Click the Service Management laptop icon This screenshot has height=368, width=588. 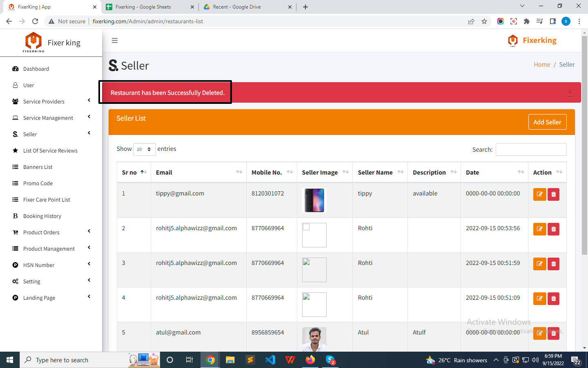pyautogui.click(x=16, y=118)
